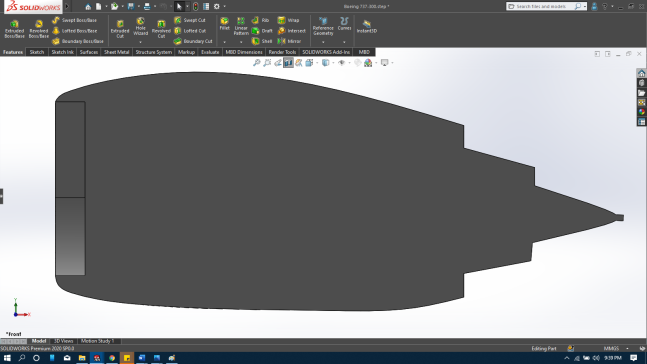Click the Zoom to Fit icon
The image size is (647, 364).
[x=257, y=63]
